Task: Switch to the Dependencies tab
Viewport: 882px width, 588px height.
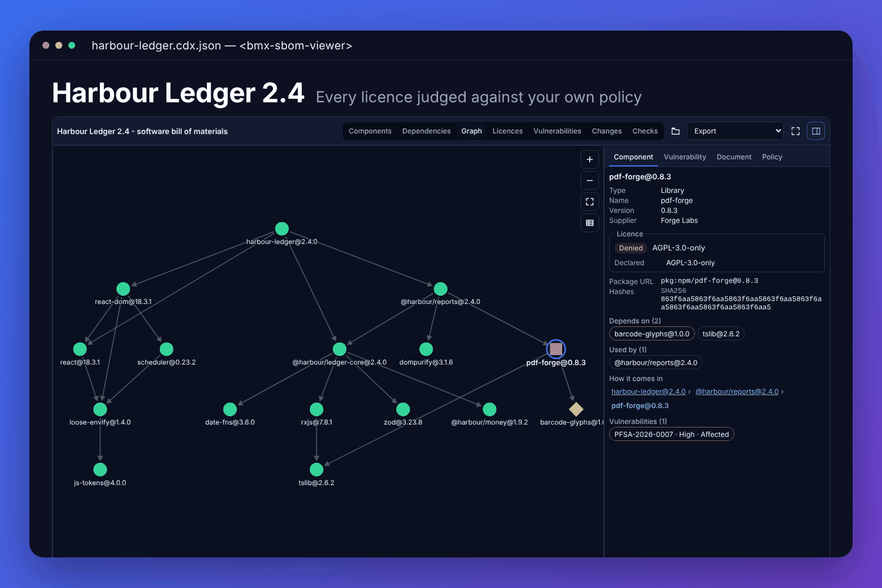Action: (x=426, y=131)
